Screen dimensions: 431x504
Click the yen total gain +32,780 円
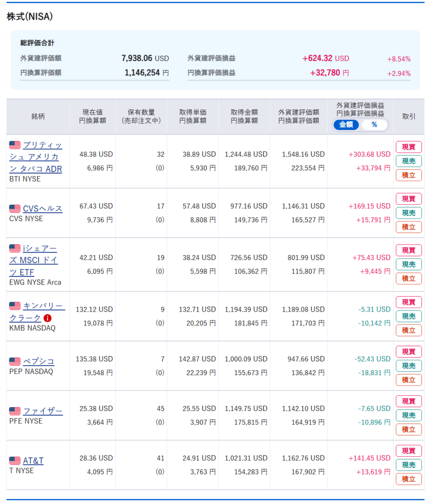330,73
